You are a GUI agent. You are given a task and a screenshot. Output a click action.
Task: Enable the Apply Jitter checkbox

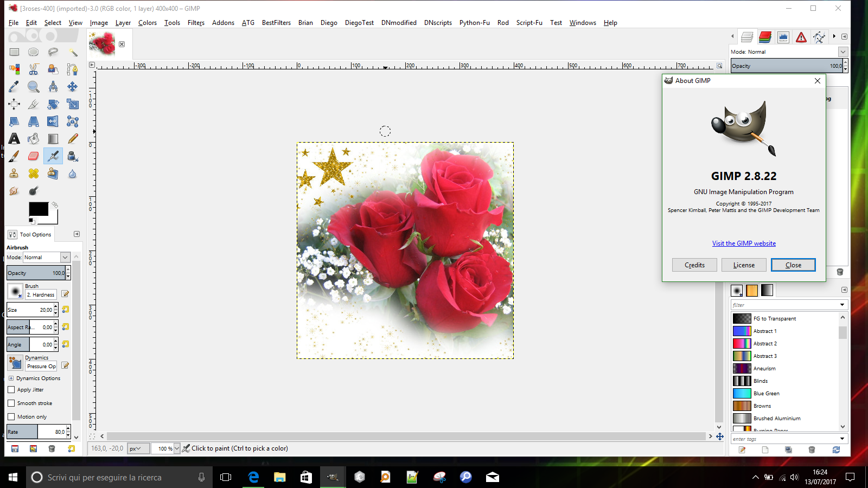(11, 390)
